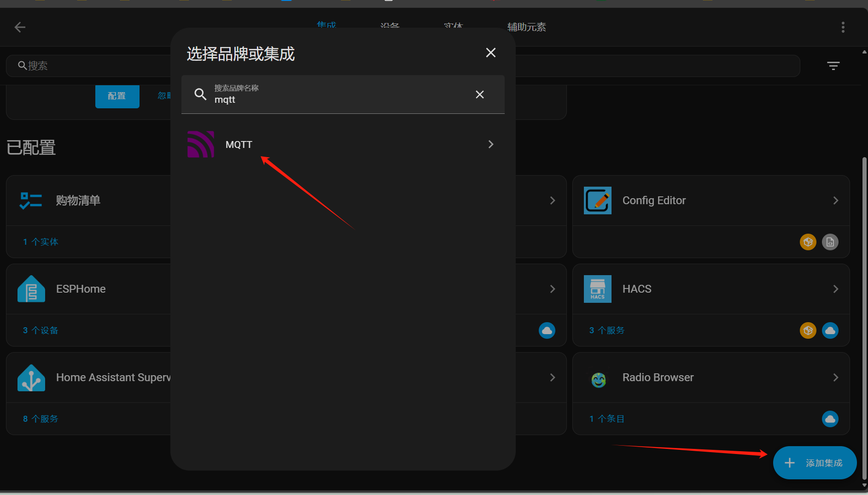Choose MQTT from the results list

pyautogui.click(x=343, y=144)
